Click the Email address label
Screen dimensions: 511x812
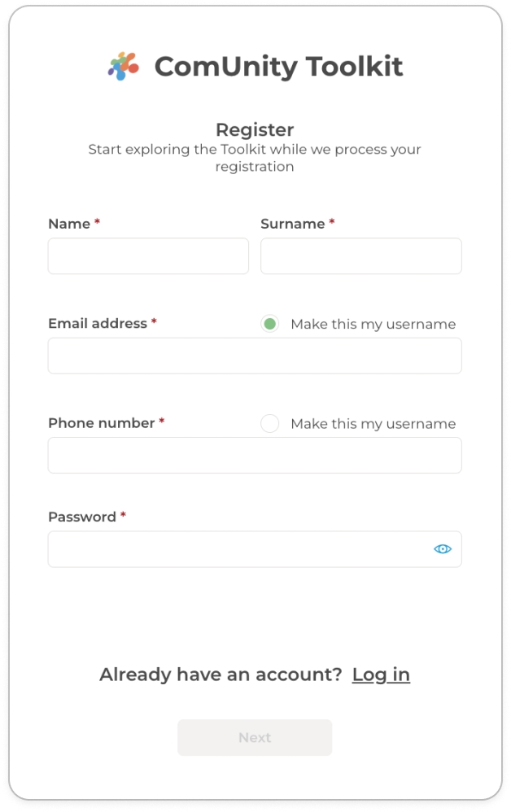98,324
